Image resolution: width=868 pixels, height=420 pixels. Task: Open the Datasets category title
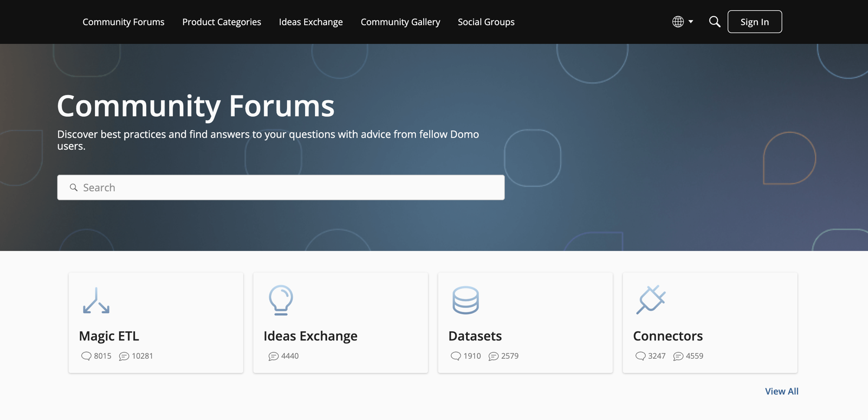pos(475,336)
